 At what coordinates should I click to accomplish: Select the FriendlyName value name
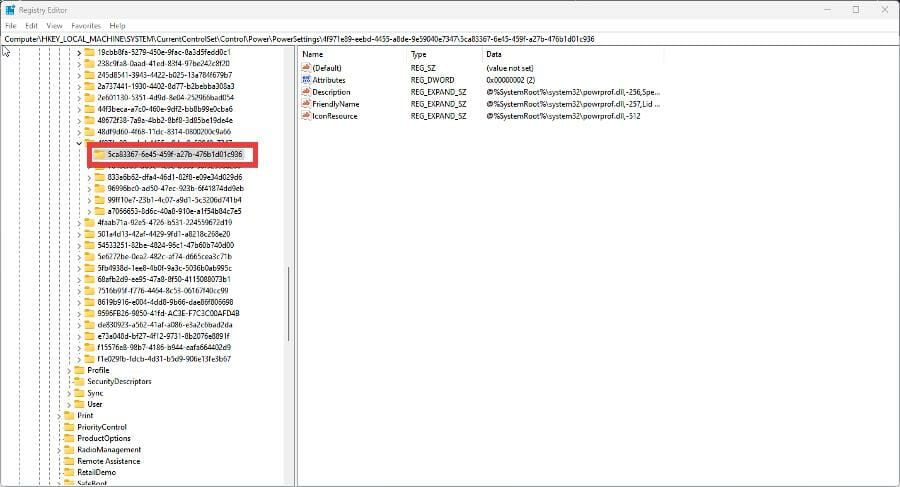[x=336, y=104]
